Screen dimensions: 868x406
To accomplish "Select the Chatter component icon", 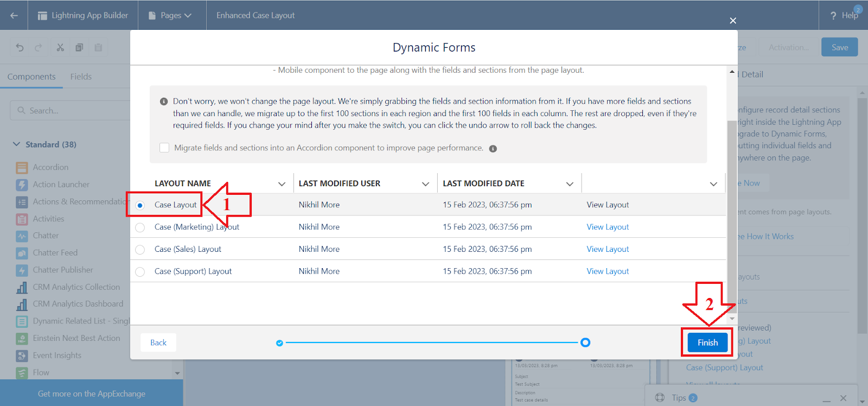I will tap(22, 236).
